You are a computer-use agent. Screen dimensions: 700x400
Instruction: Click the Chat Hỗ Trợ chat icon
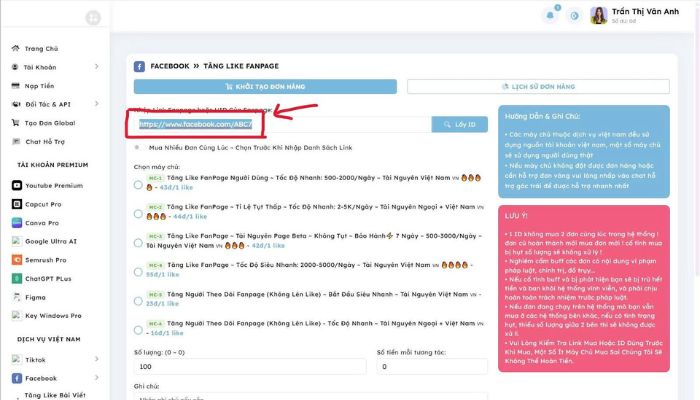[16, 142]
